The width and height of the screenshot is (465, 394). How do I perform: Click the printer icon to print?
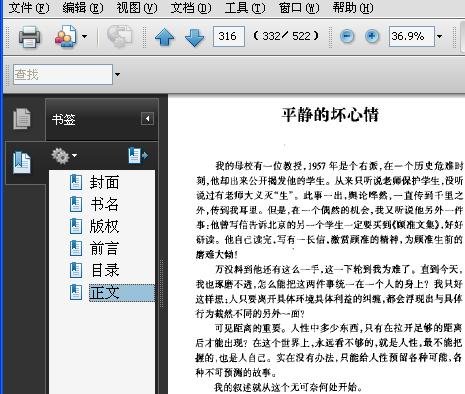[29, 36]
